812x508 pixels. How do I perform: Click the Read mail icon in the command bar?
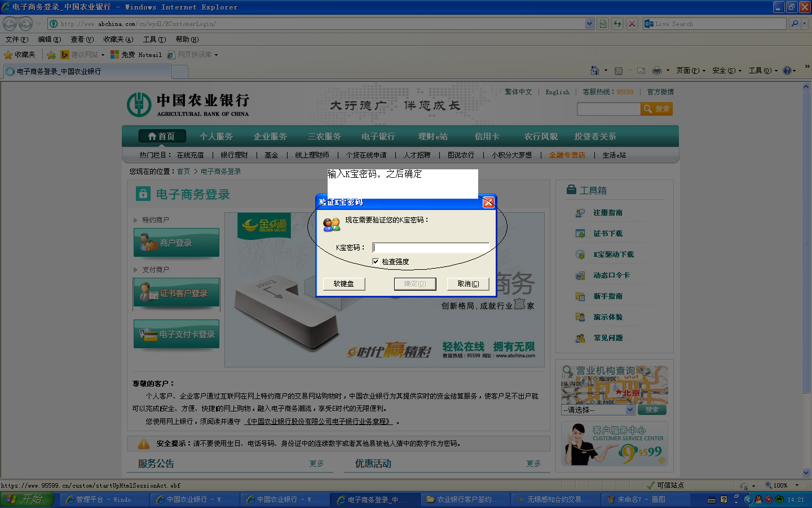[x=641, y=71]
